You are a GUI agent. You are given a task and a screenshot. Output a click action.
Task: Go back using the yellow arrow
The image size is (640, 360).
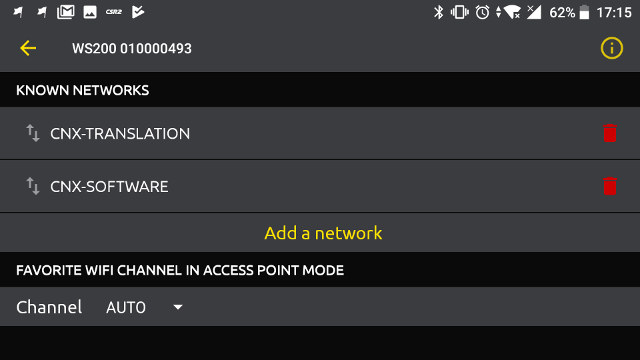(28, 48)
